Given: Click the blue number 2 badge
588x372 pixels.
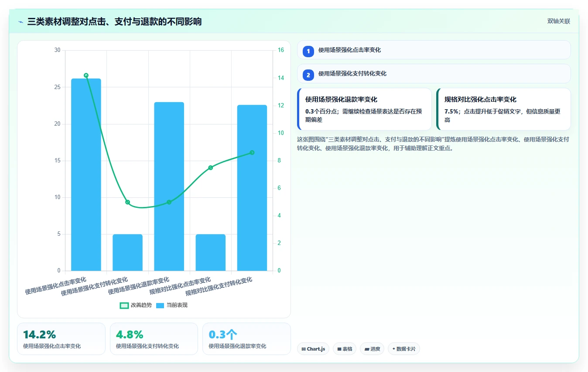Looking at the screenshot, I should pos(308,75).
